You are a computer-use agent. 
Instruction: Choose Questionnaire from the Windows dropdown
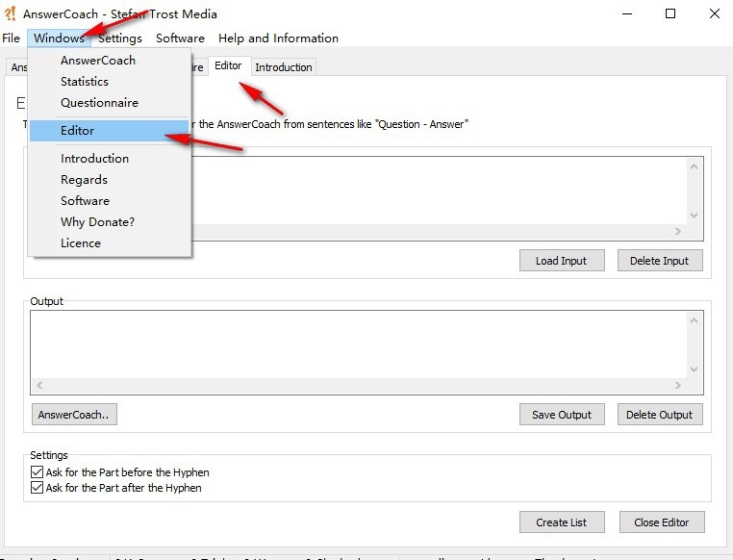pos(110,102)
